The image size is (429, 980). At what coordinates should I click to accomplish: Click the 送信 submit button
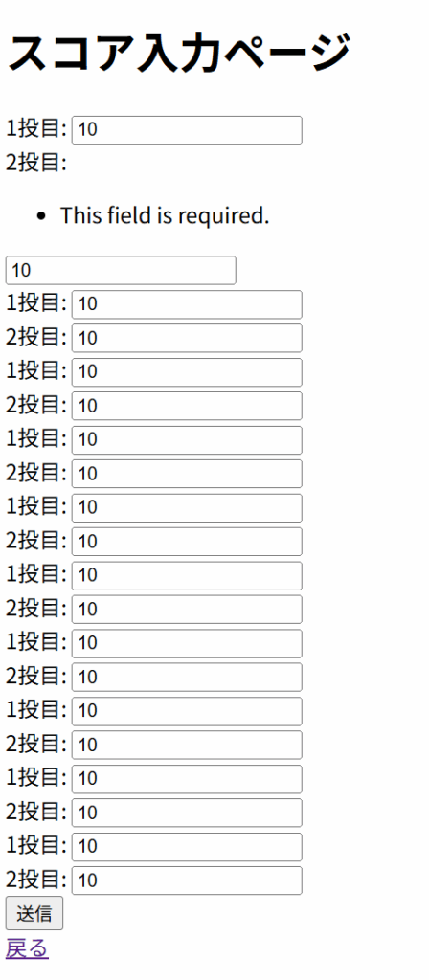click(x=34, y=913)
